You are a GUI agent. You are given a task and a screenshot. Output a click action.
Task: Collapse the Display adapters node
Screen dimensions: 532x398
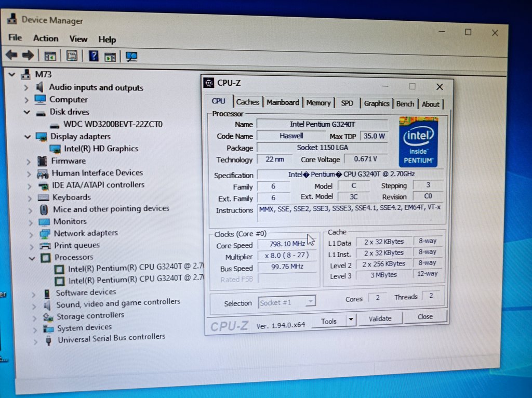(28, 137)
